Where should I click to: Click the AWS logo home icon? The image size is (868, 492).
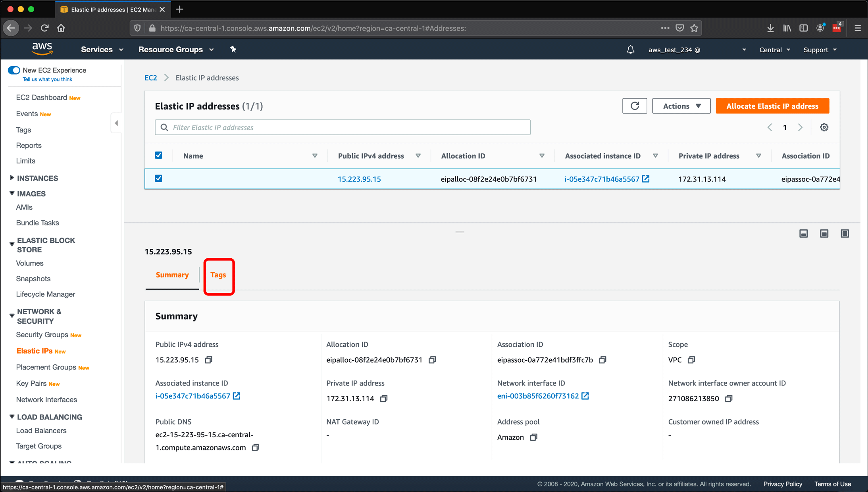[42, 49]
